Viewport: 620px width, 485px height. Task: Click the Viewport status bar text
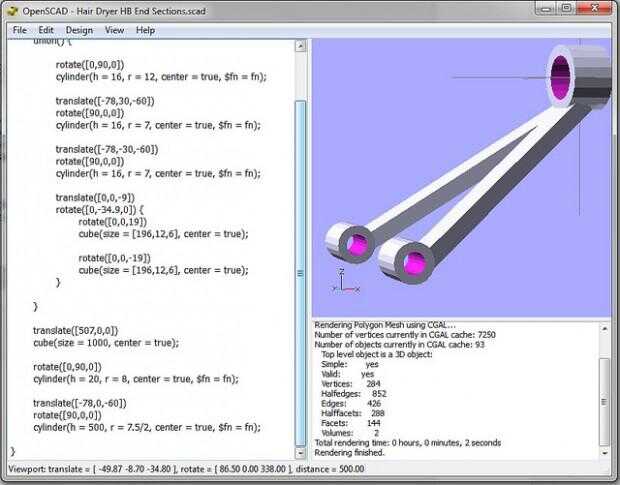click(186, 469)
